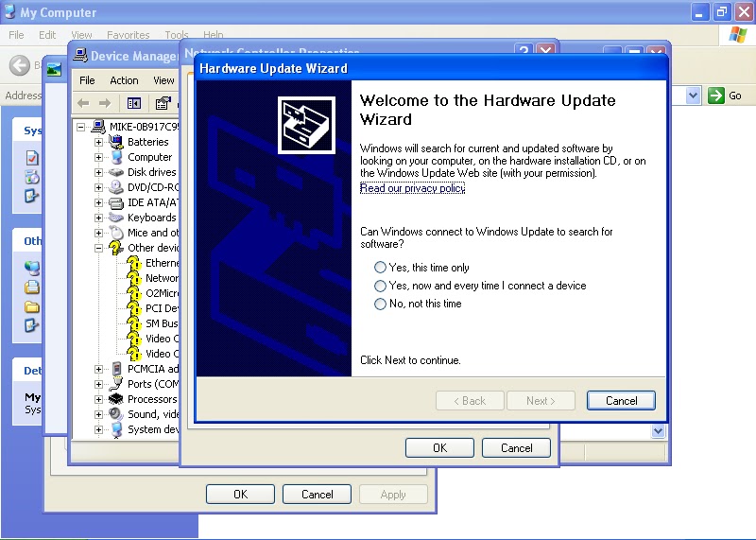Select DVD/CD-ROM drive icon

tap(115, 187)
